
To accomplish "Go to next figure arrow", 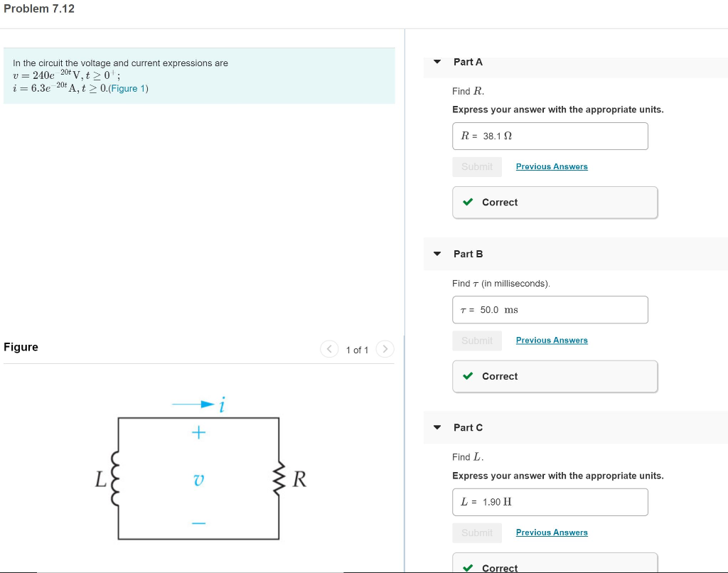I will coord(385,349).
